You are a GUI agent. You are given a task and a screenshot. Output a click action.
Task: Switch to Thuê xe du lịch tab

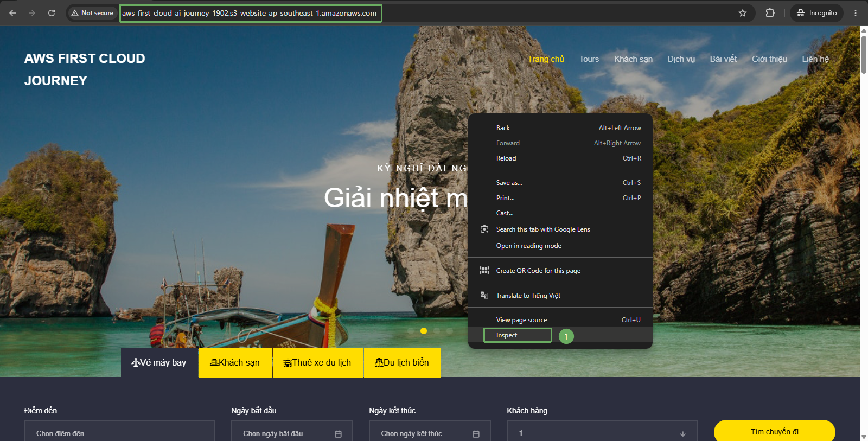point(317,362)
